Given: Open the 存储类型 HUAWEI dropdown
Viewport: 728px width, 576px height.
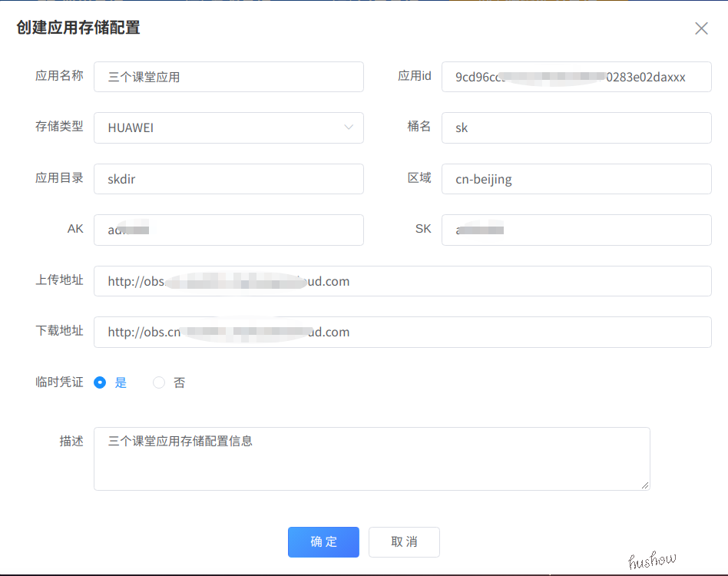Looking at the screenshot, I should point(228,127).
